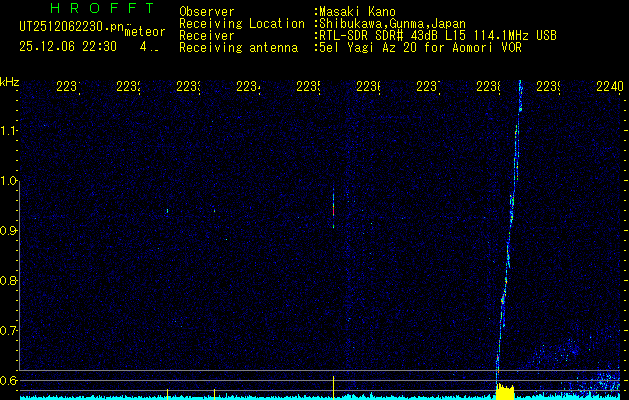This screenshot has width=629, height=400.
Task: Click the 0.7 kHz axis label
Action: click(8, 330)
